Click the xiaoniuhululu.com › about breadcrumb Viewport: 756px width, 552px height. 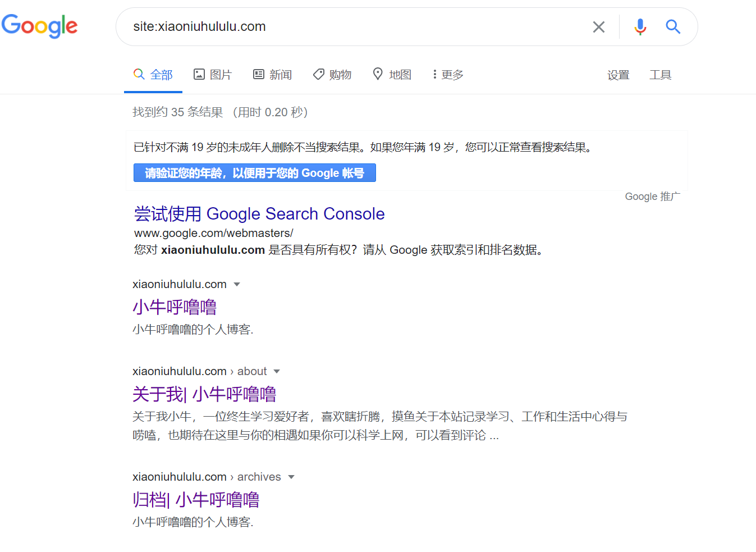pos(200,371)
